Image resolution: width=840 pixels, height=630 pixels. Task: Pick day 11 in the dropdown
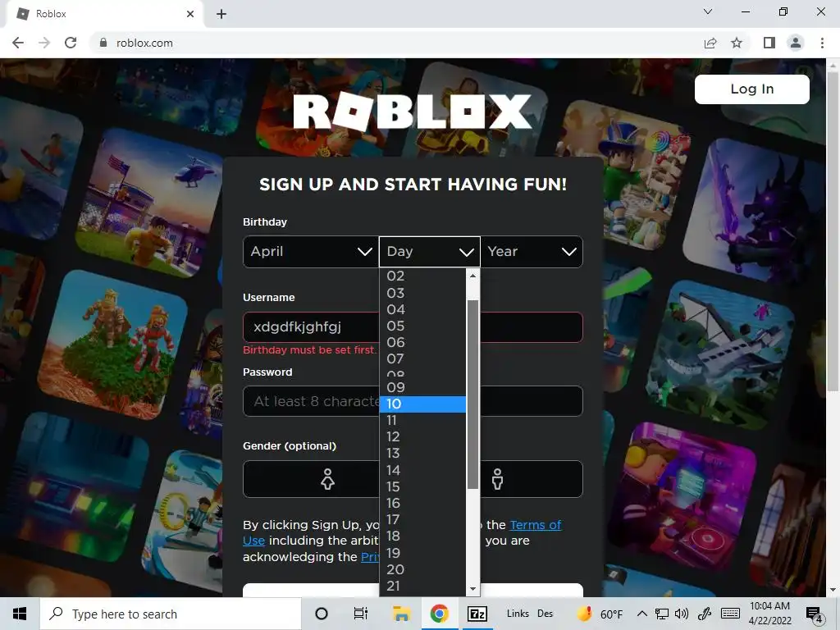coord(422,421)
